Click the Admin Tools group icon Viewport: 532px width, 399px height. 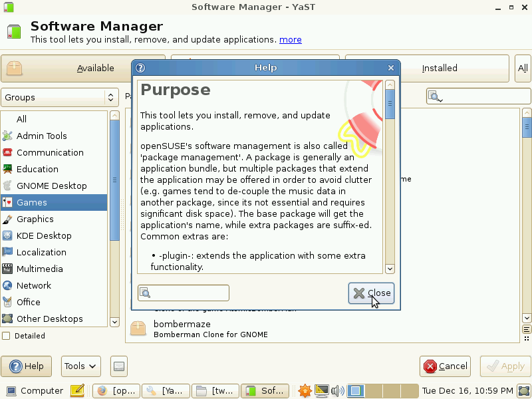pyautogui.click(x=7, y=136)
